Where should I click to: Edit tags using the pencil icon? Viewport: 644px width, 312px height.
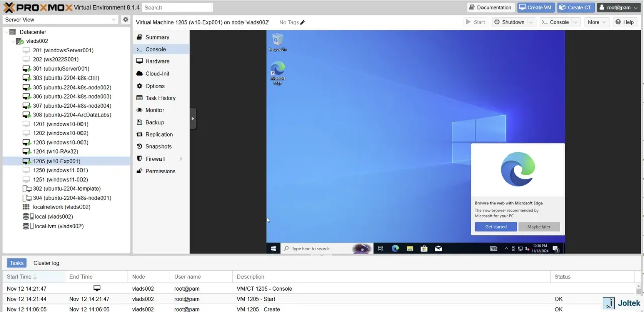(303, 22)
